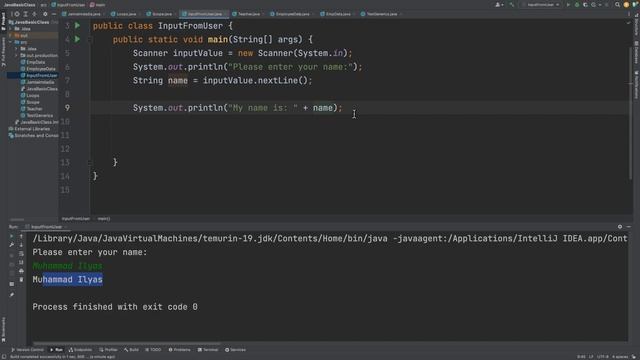Click the Run button in the top toolbar

pos(568,5)
